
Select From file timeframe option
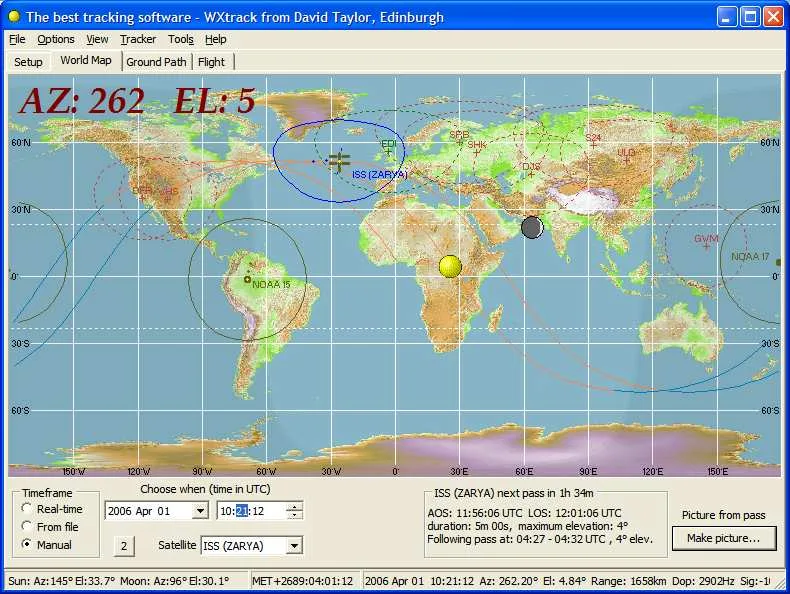50,526
